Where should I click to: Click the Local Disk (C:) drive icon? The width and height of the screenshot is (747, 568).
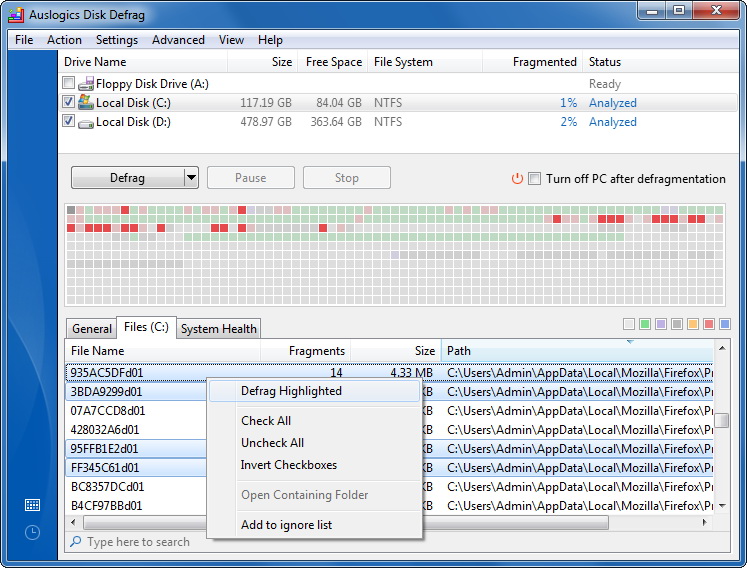(86, 103)
